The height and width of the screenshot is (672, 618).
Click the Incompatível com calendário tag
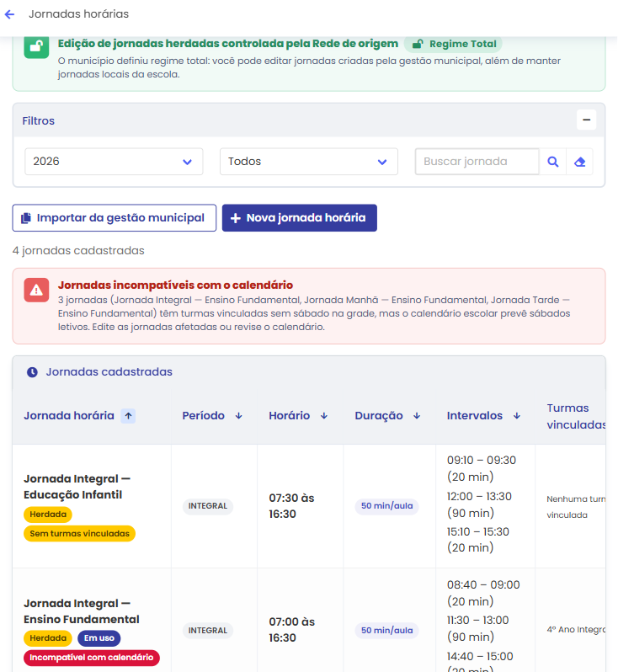point(92,658)
